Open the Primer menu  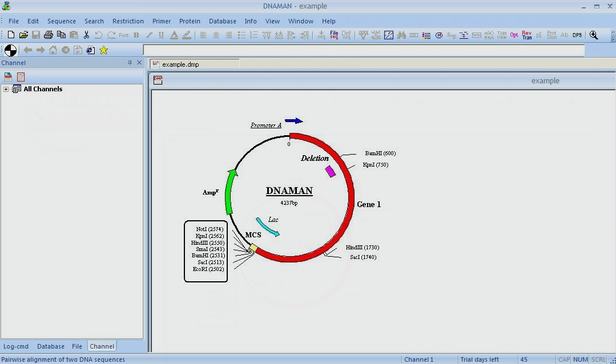pyautogui.click(x=162, y=21)
